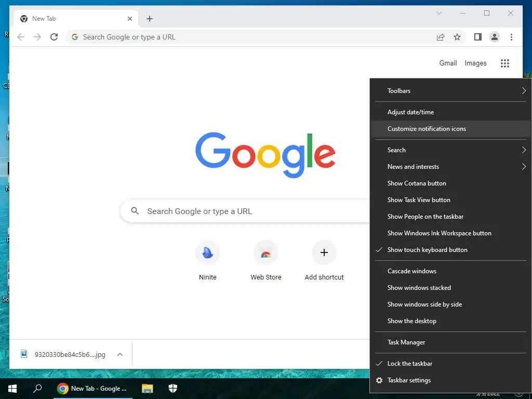Open File Explorer from the taskbar
This screenshot has width=532, height=399.
147,388
